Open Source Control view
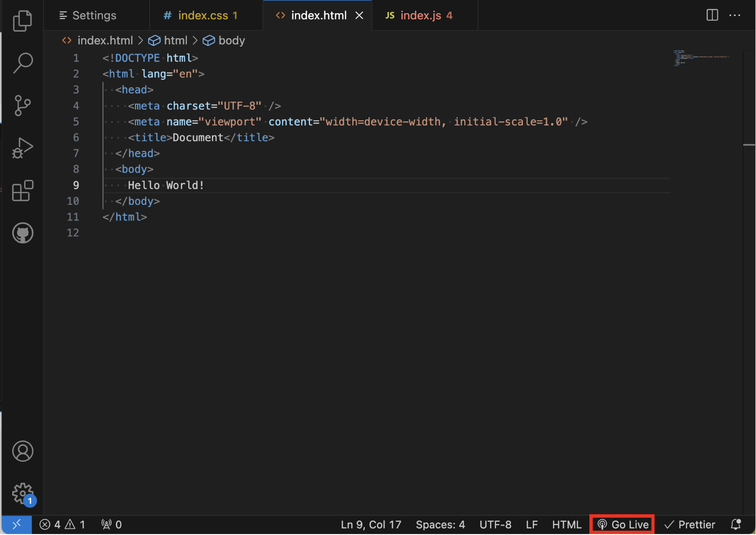 pos(22,105)
